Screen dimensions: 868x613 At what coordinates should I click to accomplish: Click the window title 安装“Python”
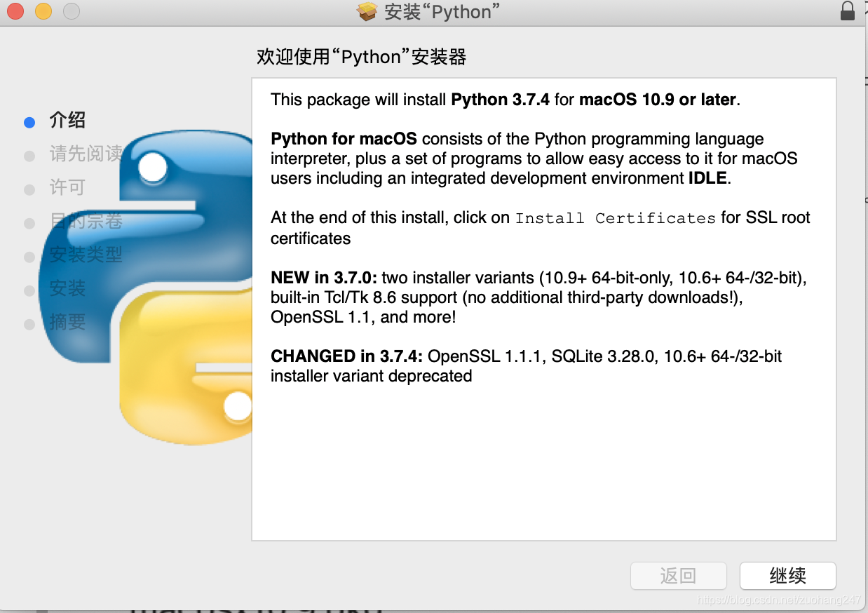442,12
